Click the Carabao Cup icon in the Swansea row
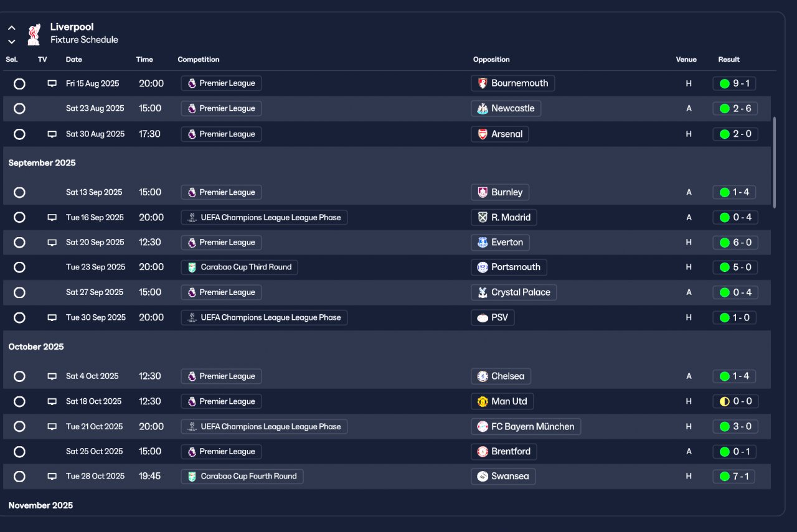This screenshot has height=532, width=797. [192, 477]
